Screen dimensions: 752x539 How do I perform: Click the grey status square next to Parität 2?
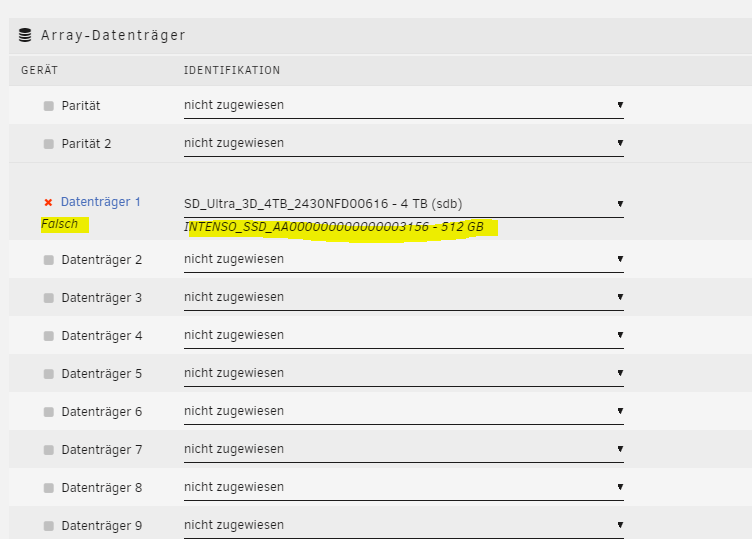[48, 144]
